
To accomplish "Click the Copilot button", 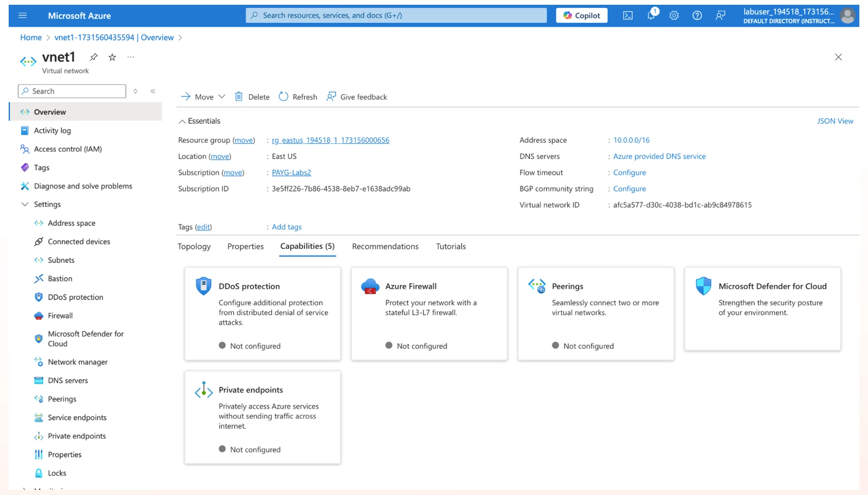I will pyautogui.click(x=581, y=16).
